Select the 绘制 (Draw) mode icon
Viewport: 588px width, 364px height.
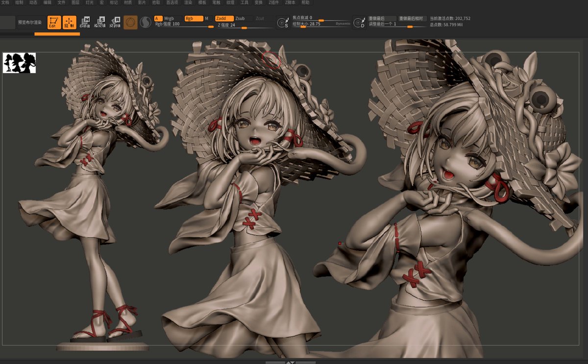click(69, 22)
